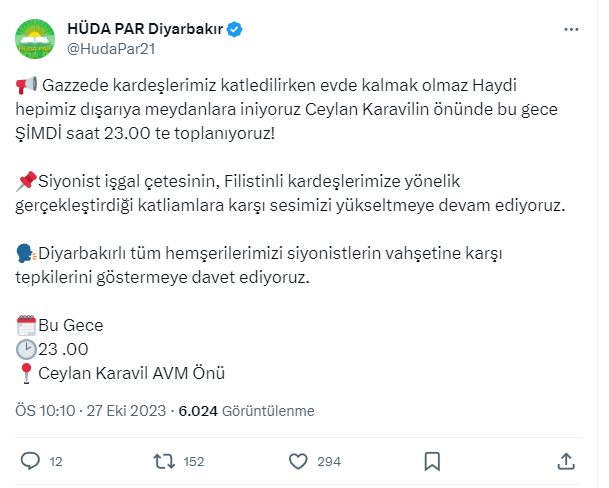Open the three-dot more options menu
Viewport: 609px width, 488px height.
coord(570,30)
